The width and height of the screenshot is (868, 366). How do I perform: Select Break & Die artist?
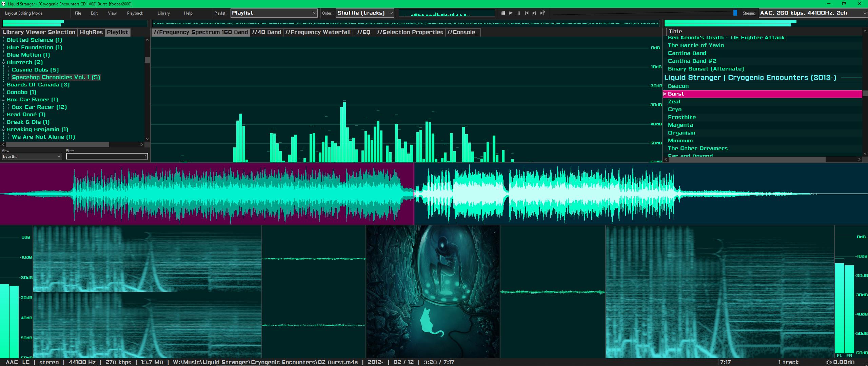pos(28,122)
